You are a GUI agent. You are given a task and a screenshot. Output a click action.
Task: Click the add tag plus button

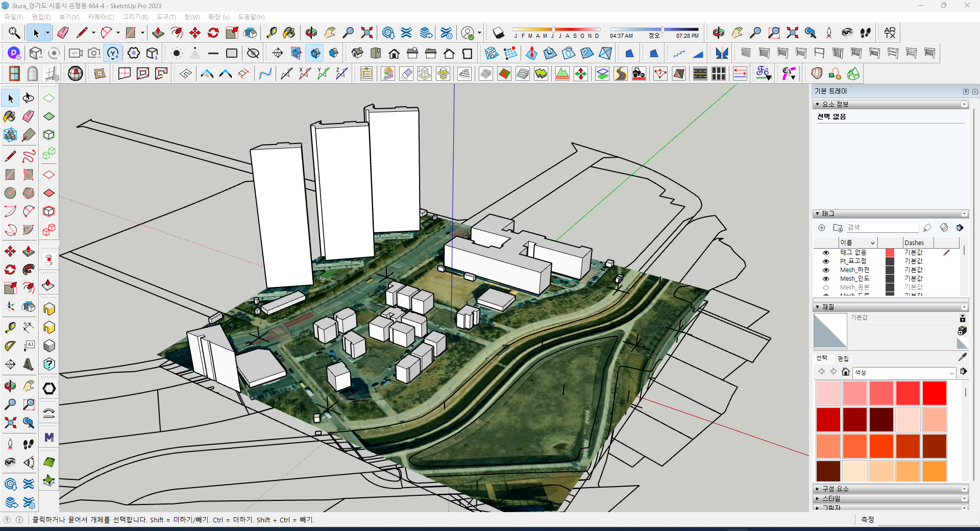point(822,228)
